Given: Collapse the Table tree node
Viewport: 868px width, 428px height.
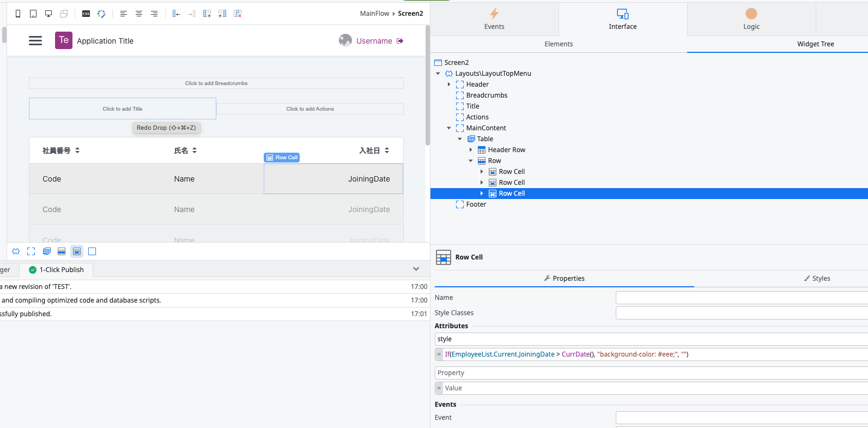Looking at the screenshot, I should pyautogui.click(x=460, y=139).
